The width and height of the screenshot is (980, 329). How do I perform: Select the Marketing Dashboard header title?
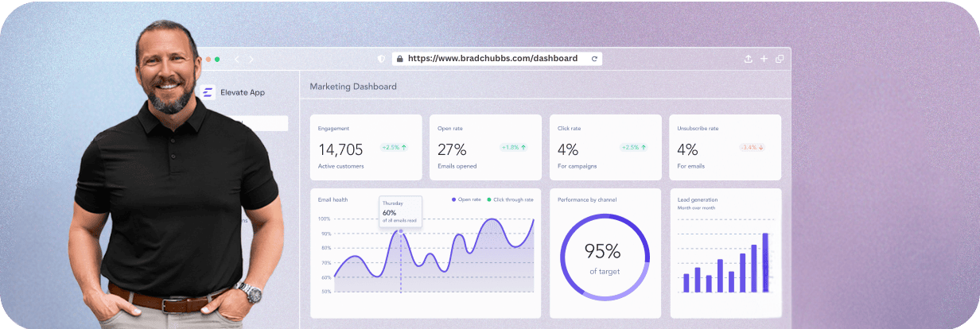point(352,86)
